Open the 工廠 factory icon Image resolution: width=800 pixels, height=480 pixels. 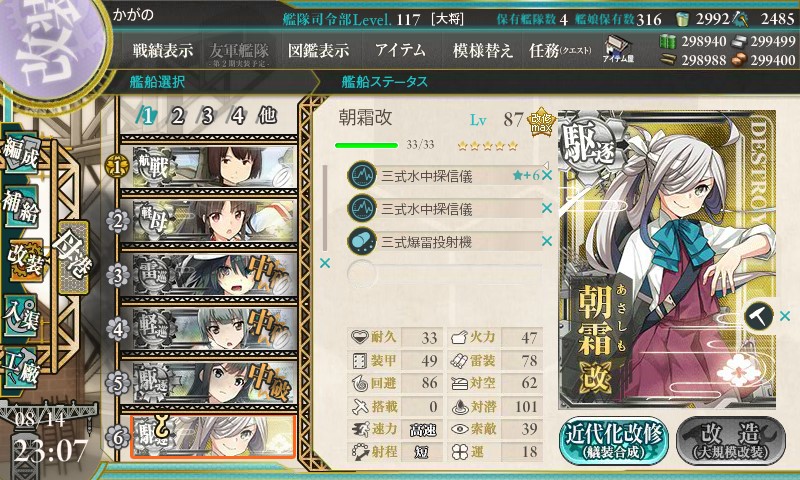21,368
